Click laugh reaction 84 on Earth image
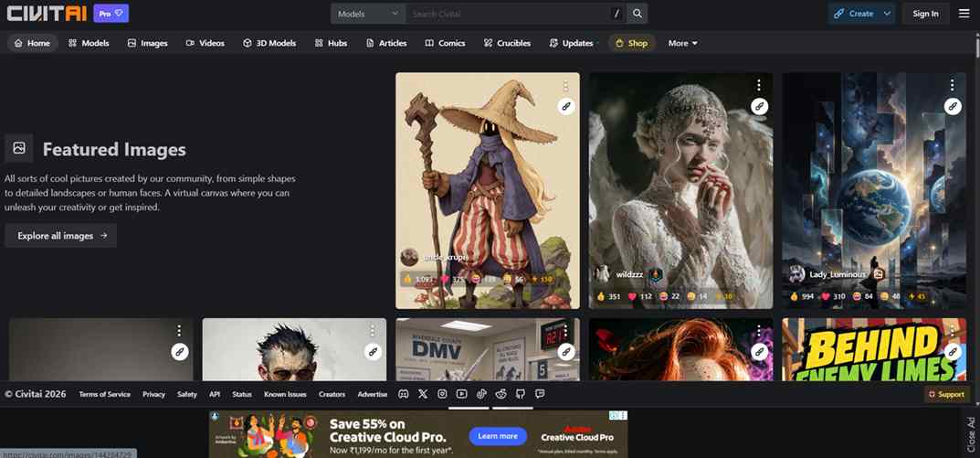The image size is (980, 458). coord(862,296)
